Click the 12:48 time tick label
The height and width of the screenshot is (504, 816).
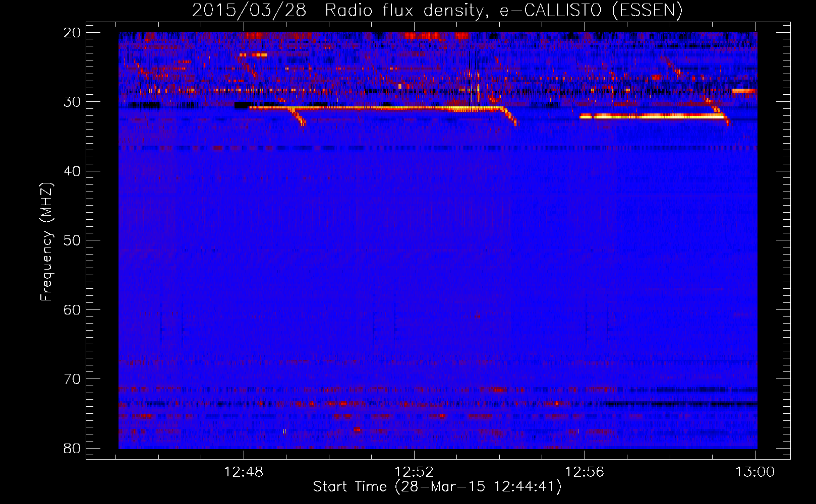pos(244,472)
